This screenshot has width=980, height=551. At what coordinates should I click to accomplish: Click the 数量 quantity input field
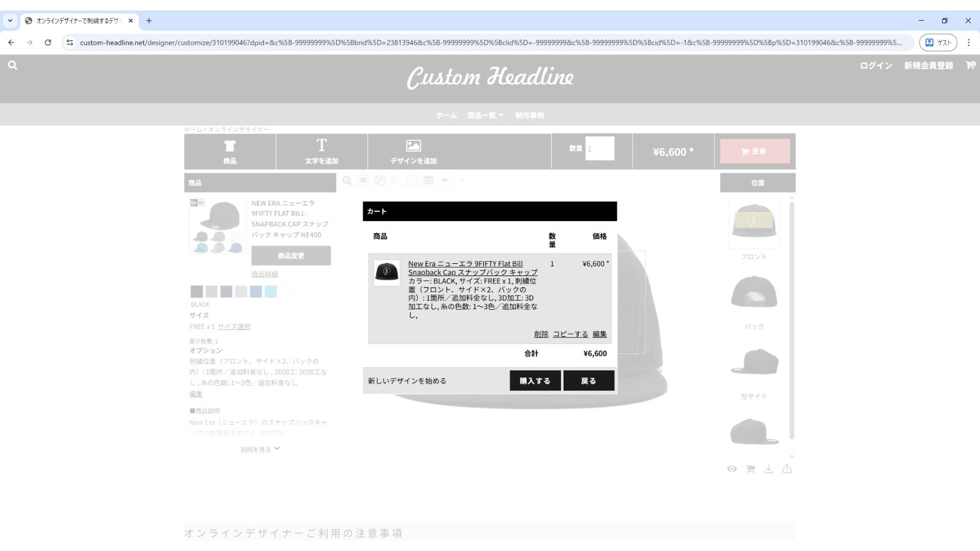coord(600,149)
